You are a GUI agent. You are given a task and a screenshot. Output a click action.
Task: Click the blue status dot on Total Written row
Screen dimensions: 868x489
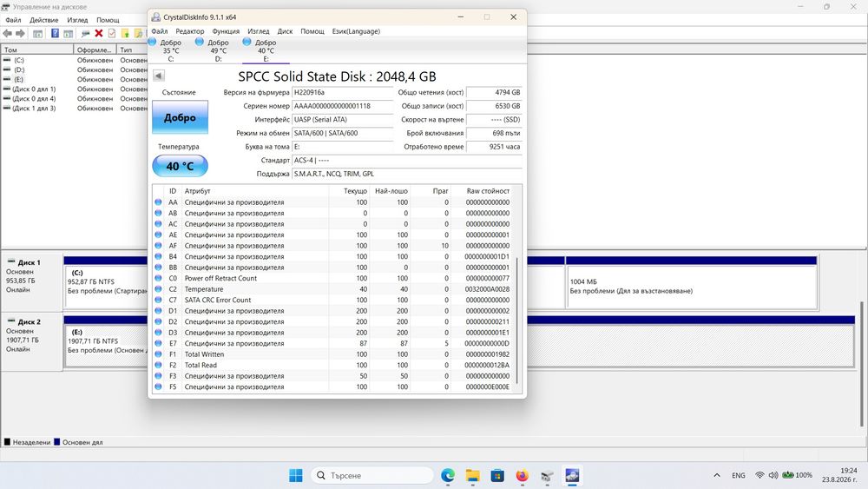[158, 354]
